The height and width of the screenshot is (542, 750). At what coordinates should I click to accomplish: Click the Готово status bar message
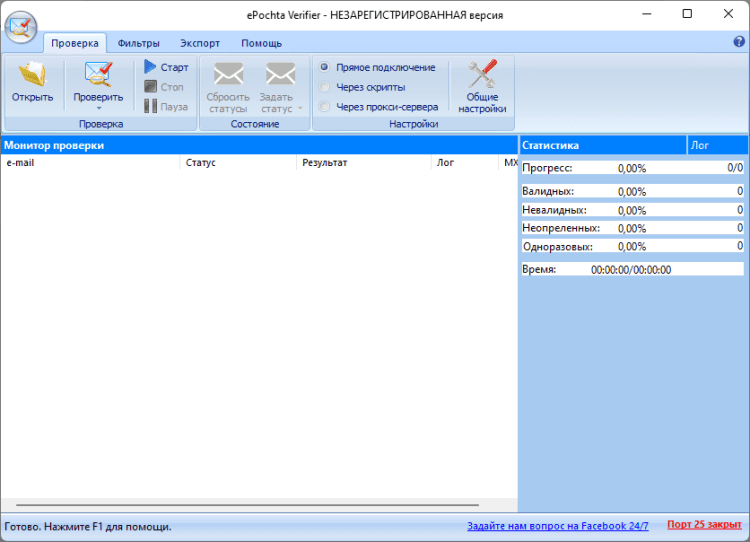(88, 527)
